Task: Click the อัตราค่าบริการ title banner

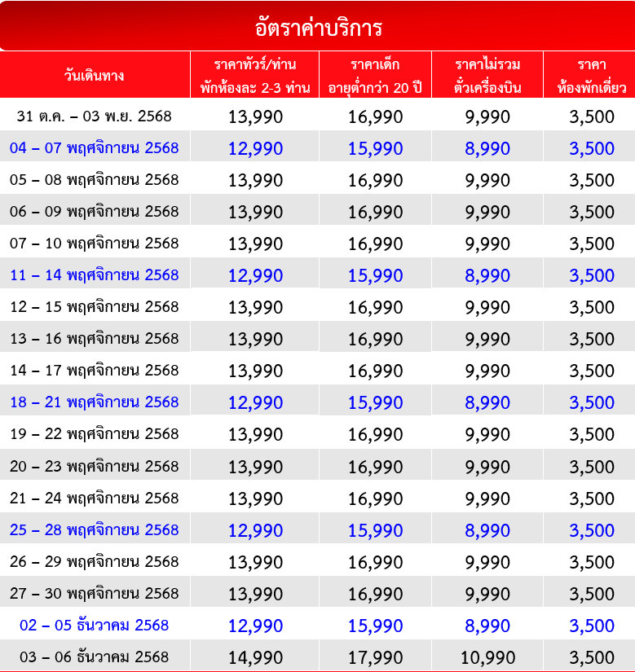Action: (317, 28)
